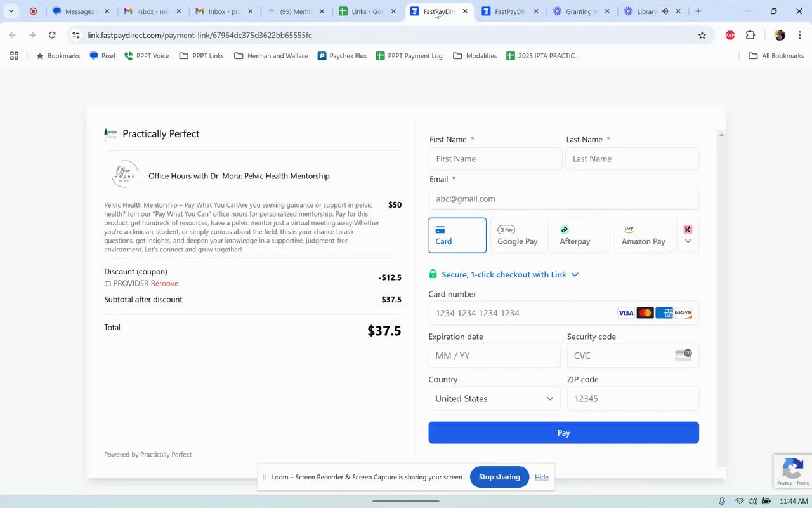Bookmark this page with the star icon

702,35
